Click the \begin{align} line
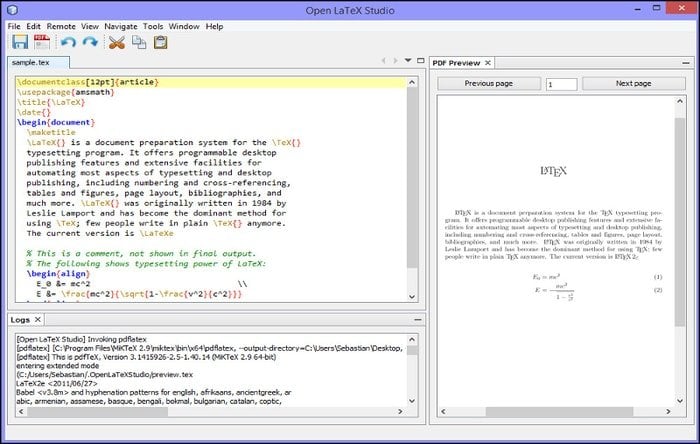The image size is (700, 444). 58,274
